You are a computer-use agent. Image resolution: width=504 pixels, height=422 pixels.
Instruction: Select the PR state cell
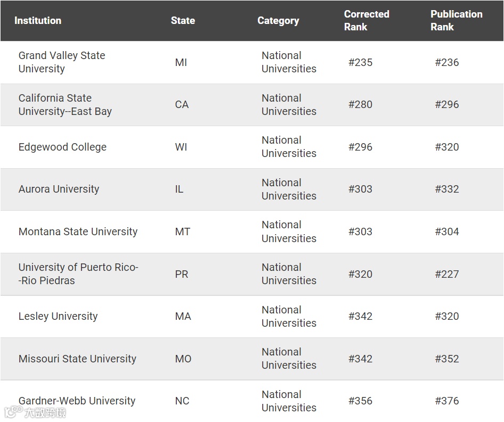[181, 275]
